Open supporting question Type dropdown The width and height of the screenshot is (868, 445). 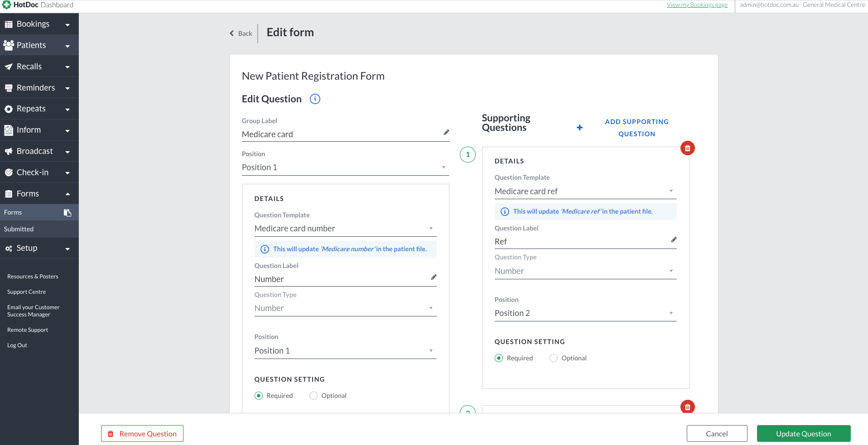585,271
